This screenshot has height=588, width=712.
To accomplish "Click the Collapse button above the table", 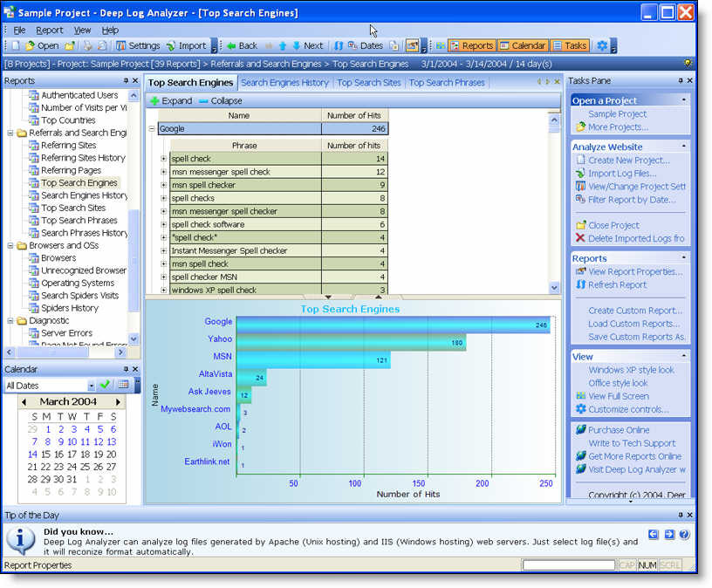I will pyautogui.click(x=221, y=101).
